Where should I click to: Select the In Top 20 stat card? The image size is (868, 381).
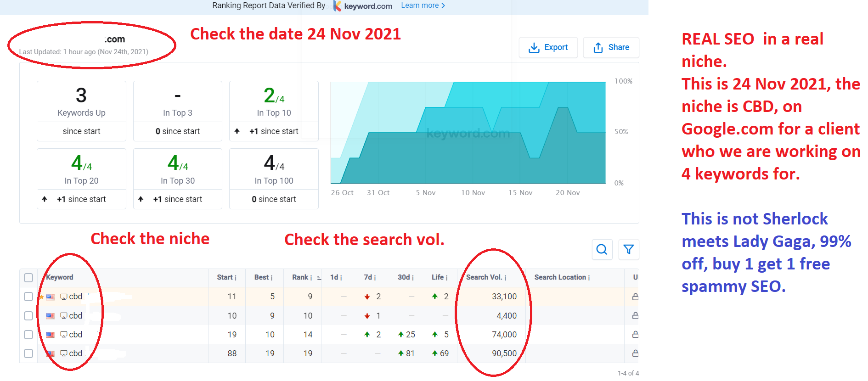(x=81, y=179)
